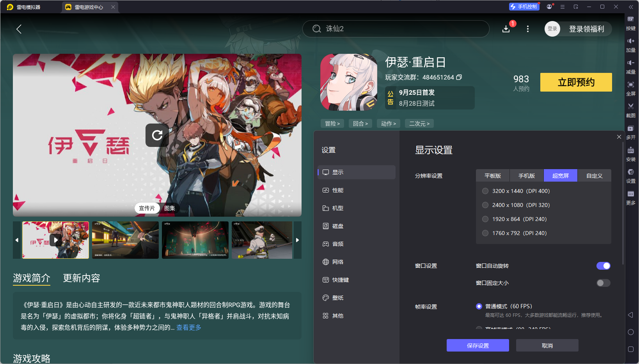Open the 冒险 > category tag

click(x=332, y=124)
